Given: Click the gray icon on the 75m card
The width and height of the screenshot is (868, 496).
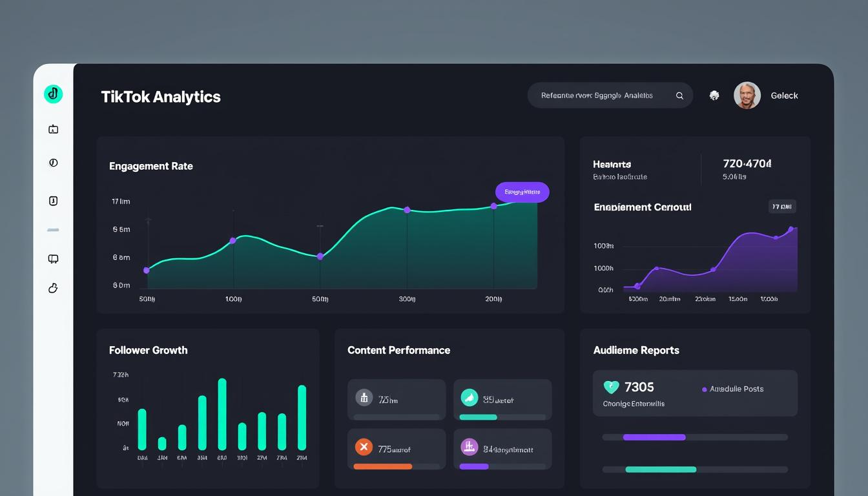Looking at the screenshot, I should pos(364,397).
